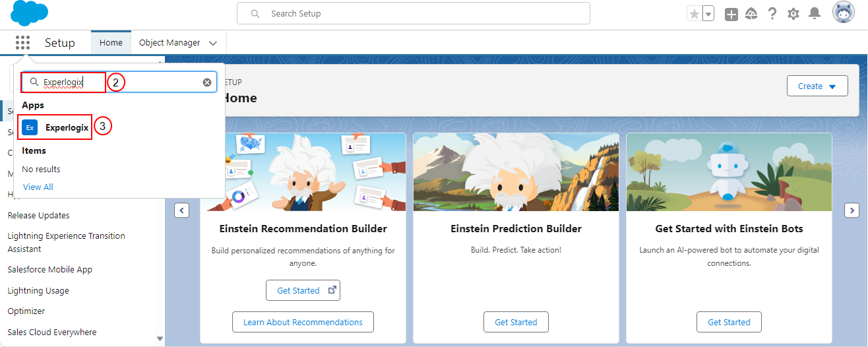This screenshot has width=868, height=347.
Task: Click the Setup app name label
Action: pyautogui.click(x=60, y=43)
